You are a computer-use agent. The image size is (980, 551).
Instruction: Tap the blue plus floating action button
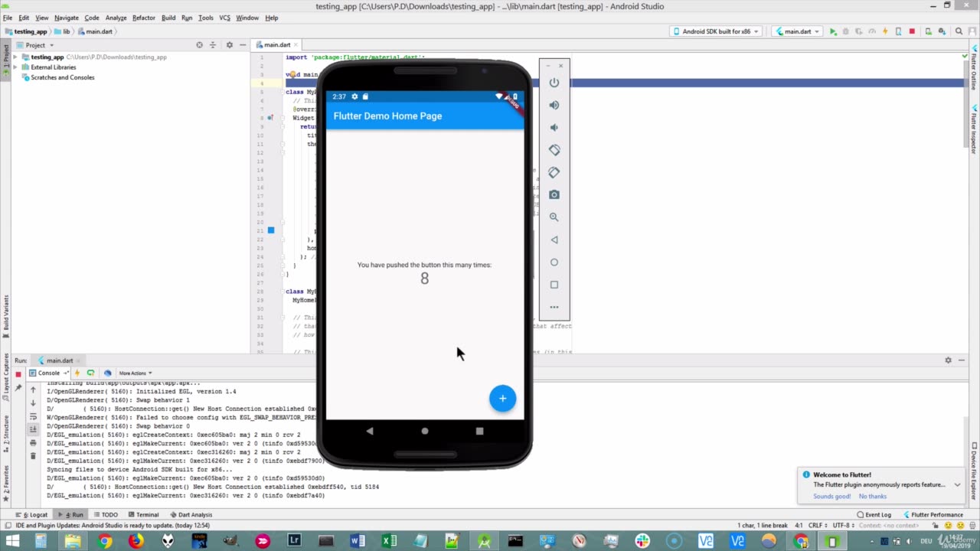coord(502,398)
